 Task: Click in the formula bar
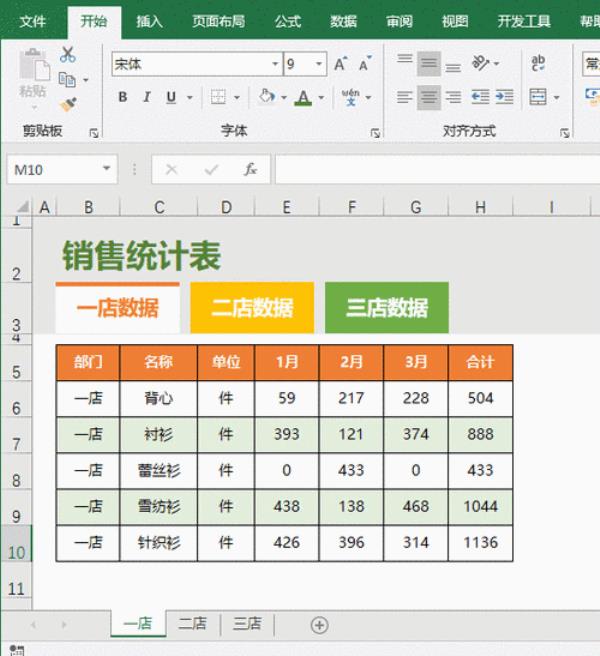pos(437,169)
